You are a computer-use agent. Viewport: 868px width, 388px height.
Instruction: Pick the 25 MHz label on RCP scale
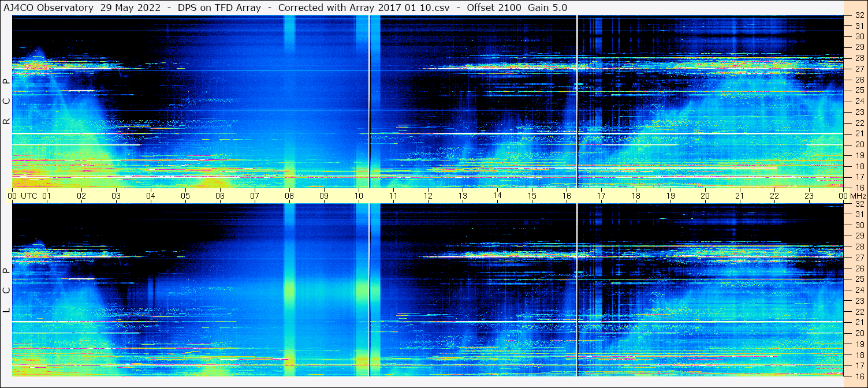(x=859, y=91)
